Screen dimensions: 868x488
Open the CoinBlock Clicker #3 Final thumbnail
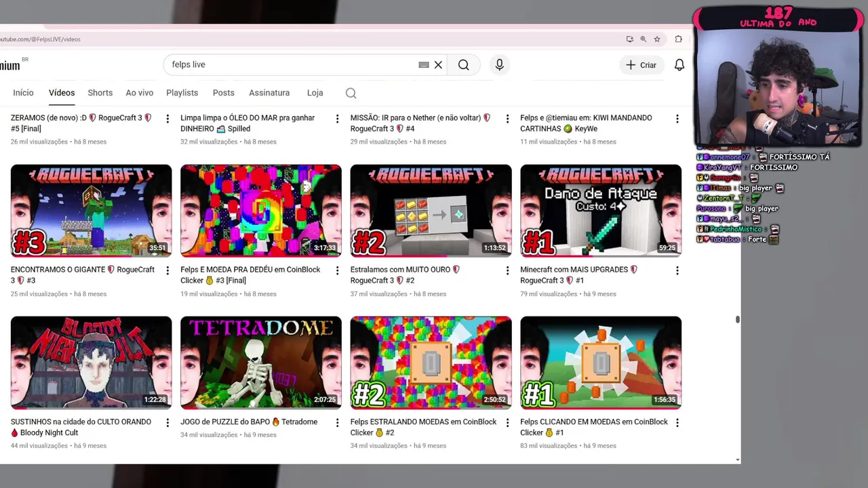point(261,210)
